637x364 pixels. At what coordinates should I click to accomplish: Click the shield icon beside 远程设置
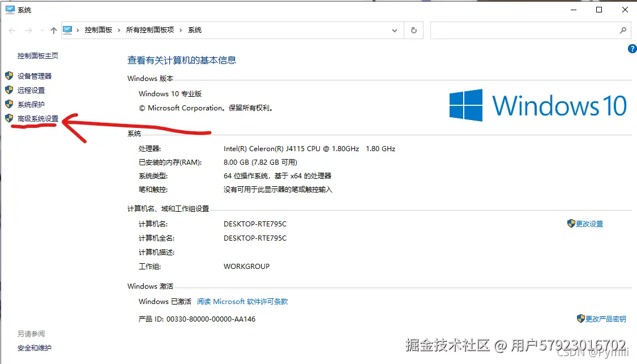9,90
